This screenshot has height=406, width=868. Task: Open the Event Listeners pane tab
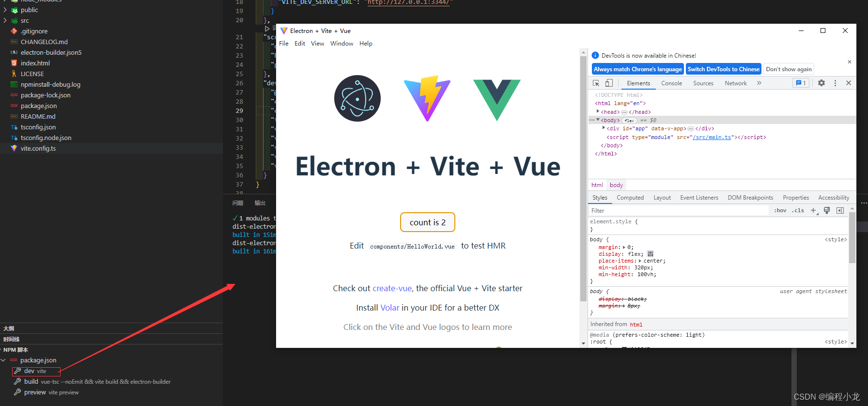point(699,198)
